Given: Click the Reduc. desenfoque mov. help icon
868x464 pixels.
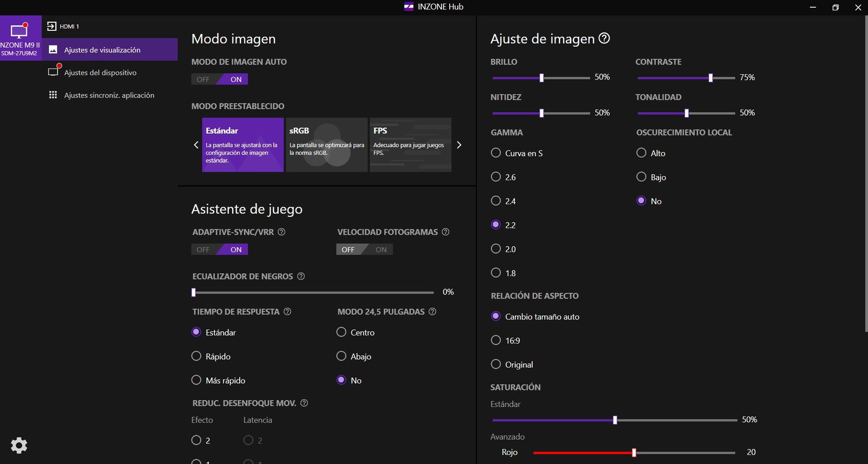Looking at the screenshot, I should 304,403.
